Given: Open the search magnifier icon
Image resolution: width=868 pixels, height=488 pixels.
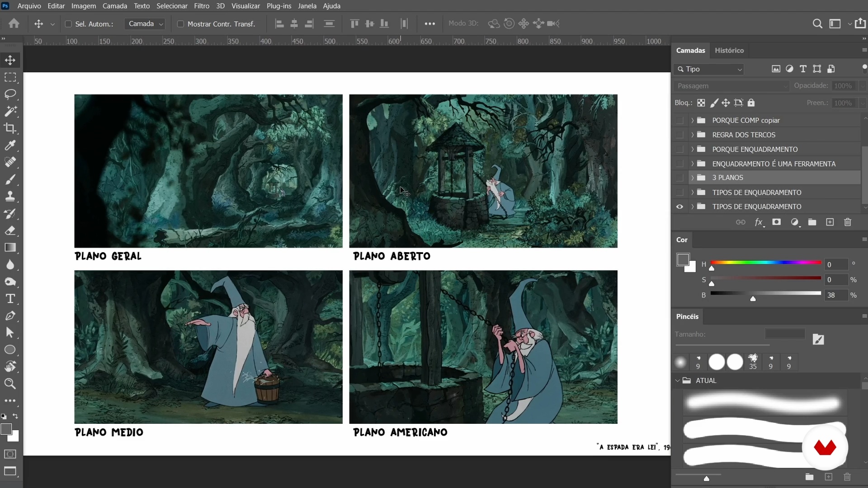Looking at the screenshot, I should pos(817,23).
